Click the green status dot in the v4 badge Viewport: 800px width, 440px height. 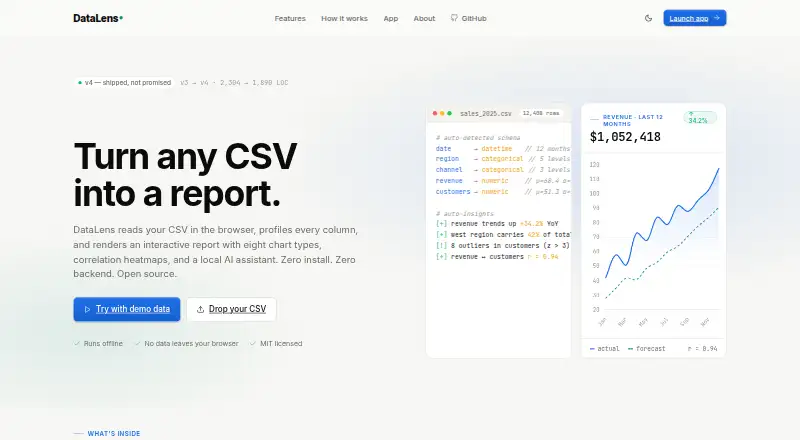click(x=80, y=83)
